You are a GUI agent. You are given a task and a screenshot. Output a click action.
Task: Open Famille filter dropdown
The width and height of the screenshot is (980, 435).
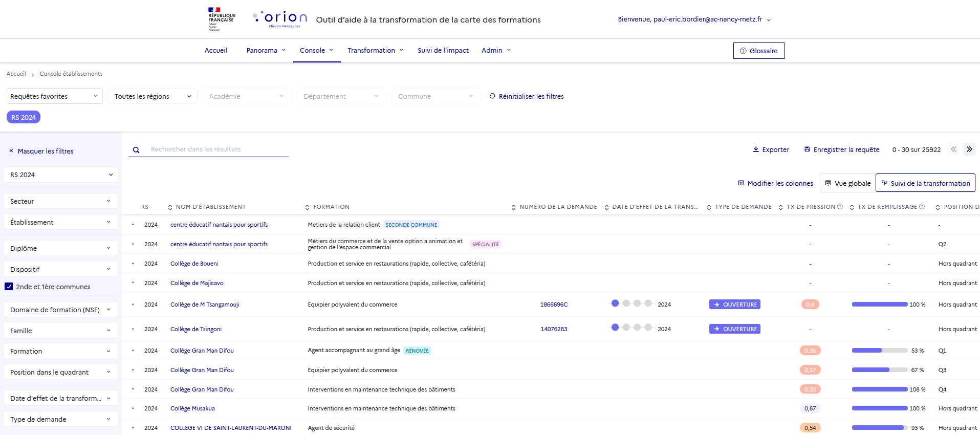coord(61,331)
